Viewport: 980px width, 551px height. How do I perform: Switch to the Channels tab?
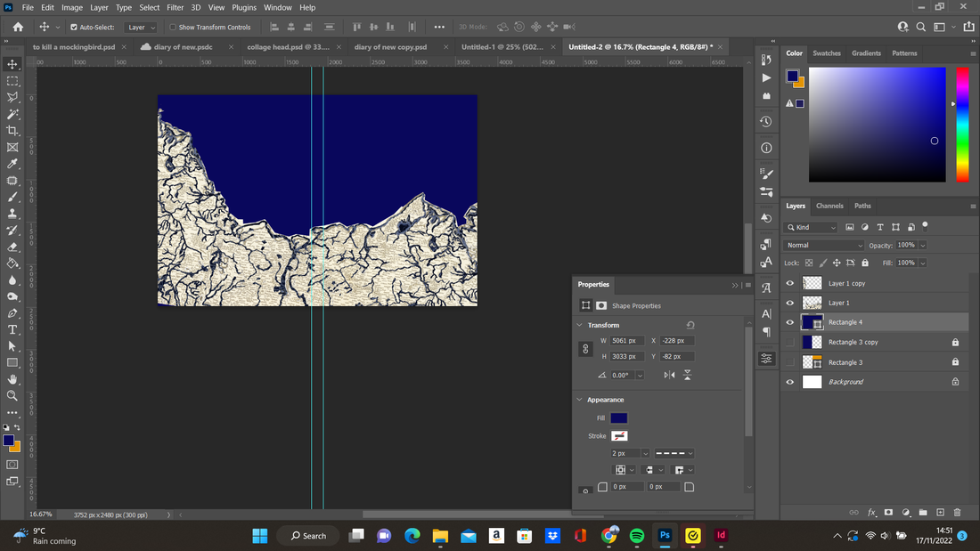click(829, 206)
